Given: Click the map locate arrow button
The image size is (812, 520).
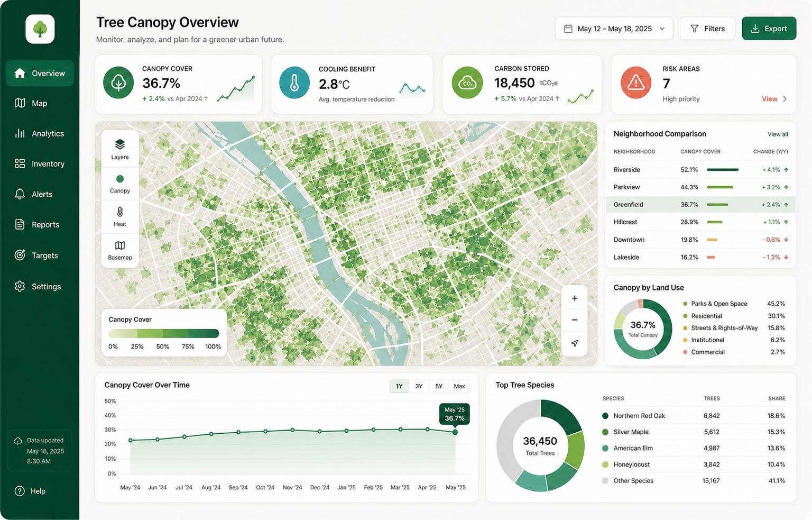Looking at the screenshot, I should coord(575,343).
